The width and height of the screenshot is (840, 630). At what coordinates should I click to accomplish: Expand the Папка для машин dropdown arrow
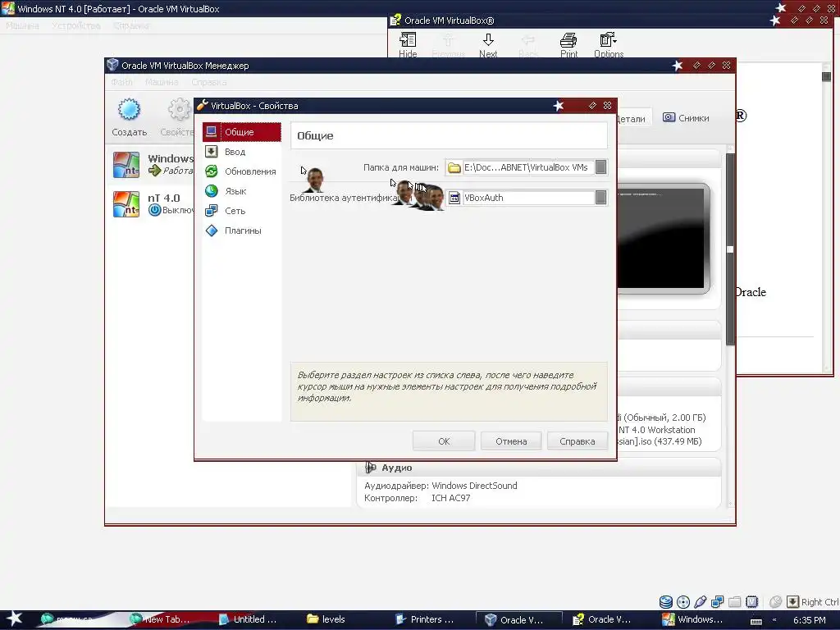click(601, 167)
